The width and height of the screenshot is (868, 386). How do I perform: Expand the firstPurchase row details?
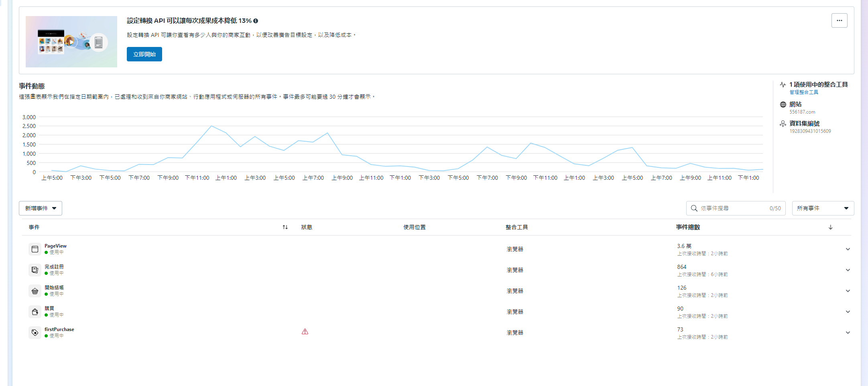848,333
